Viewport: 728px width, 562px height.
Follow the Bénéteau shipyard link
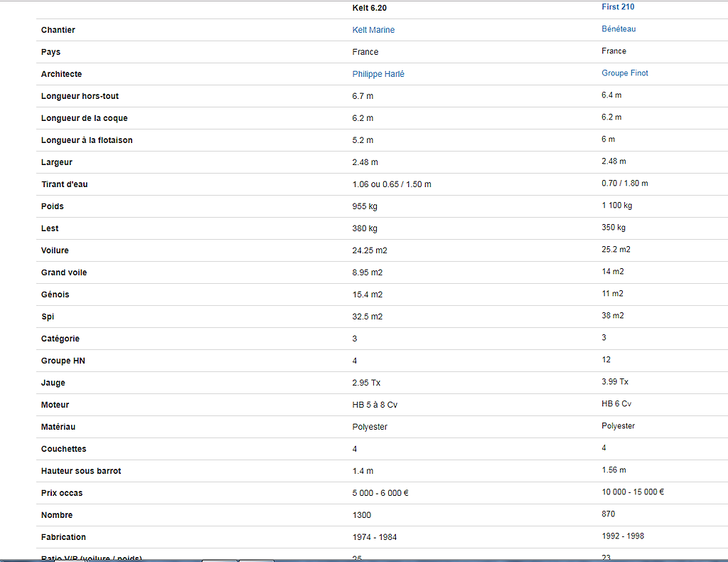pos(619,28)
